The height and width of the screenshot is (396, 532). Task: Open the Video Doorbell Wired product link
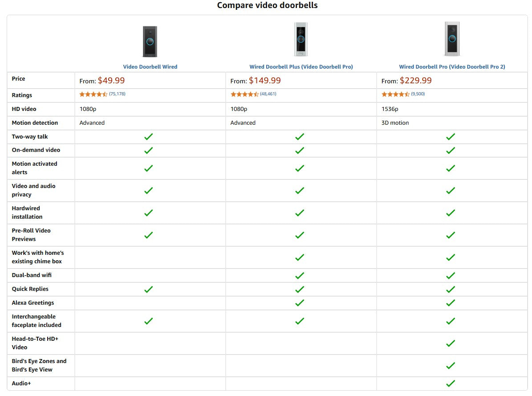[150, 66]
